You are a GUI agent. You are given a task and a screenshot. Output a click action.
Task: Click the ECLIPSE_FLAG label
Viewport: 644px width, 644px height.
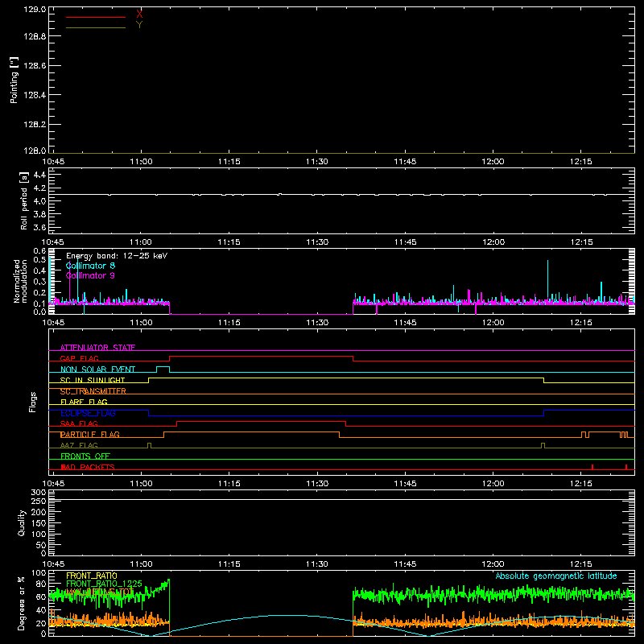88,413
